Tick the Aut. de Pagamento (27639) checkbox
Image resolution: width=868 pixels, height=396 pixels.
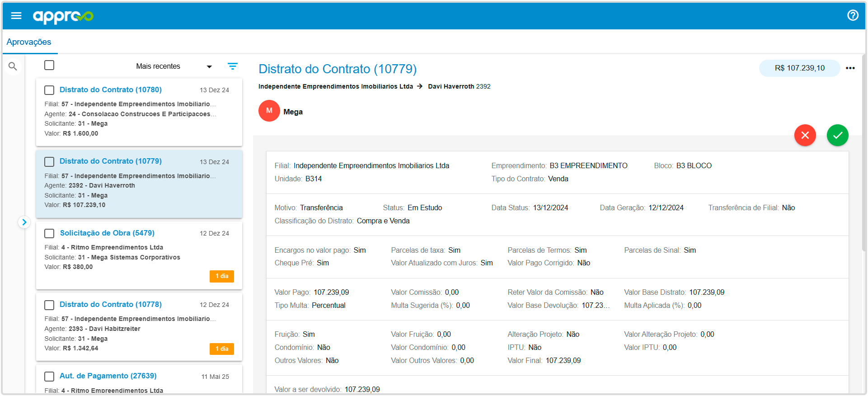click(49, 376)
